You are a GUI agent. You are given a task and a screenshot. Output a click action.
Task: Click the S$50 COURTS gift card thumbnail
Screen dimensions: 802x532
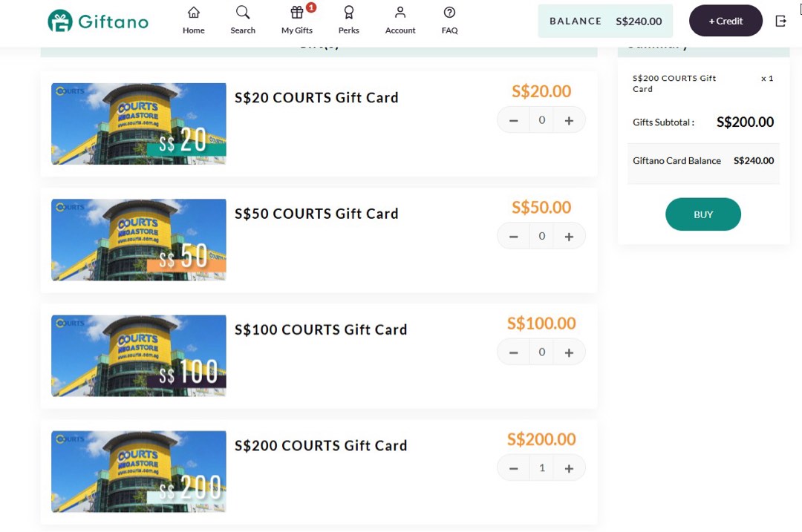click(138, 239)
